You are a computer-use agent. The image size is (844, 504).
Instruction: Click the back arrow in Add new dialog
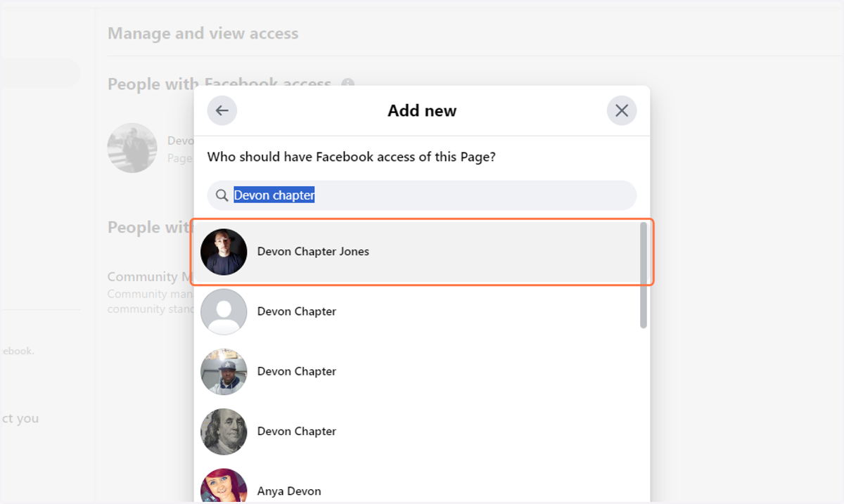click(x=222, y=111)
